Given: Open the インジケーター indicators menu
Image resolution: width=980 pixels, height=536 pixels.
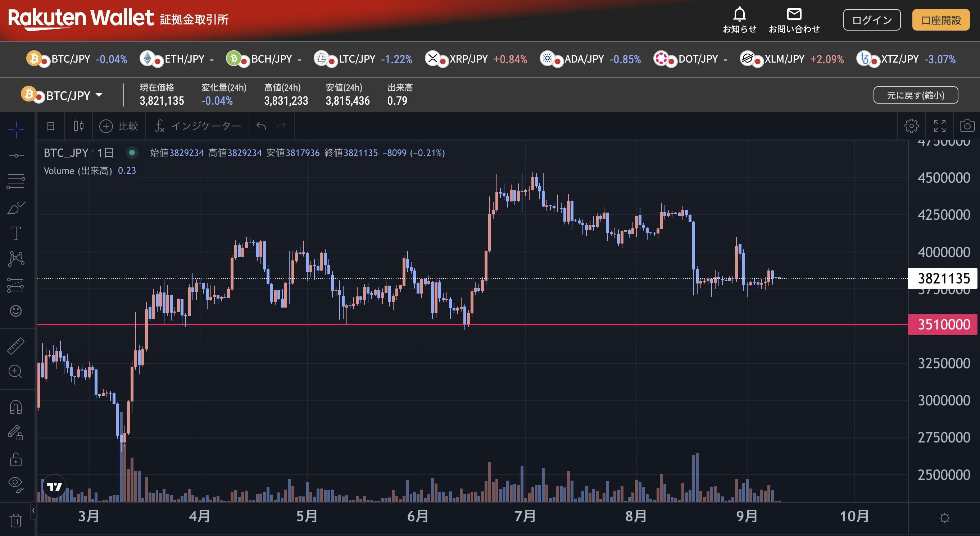Looking at the screenshot, I should (198, 126).
